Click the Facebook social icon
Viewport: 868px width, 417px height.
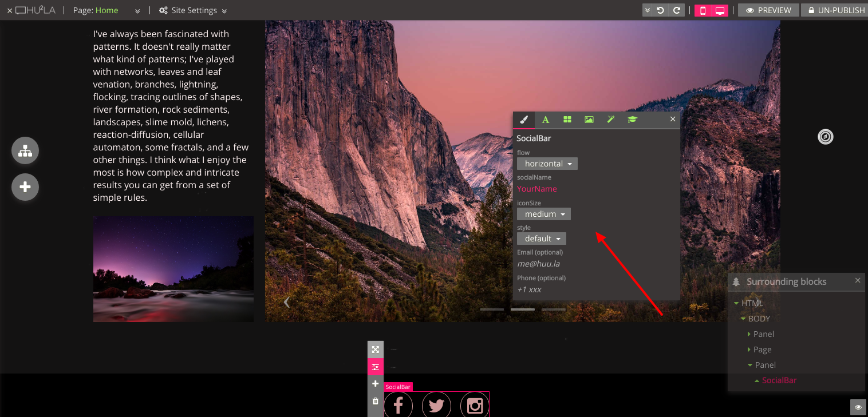(x=399, y=406)
